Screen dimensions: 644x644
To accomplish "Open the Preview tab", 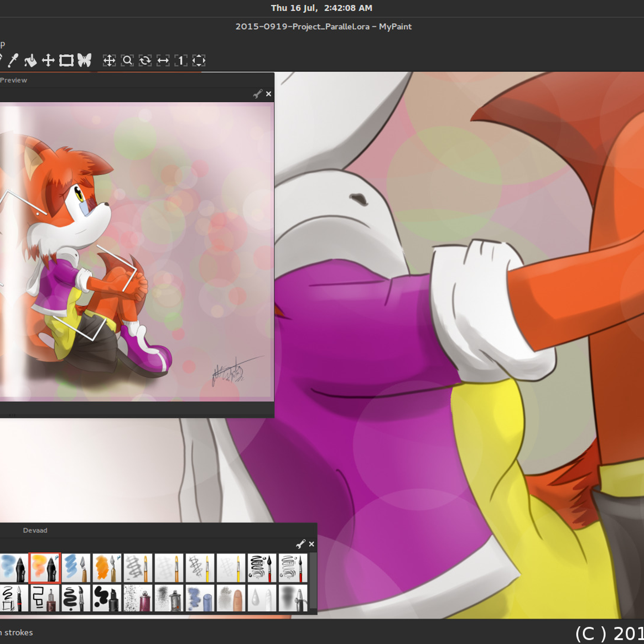I will pyautogui.click(x=14, y=80).
